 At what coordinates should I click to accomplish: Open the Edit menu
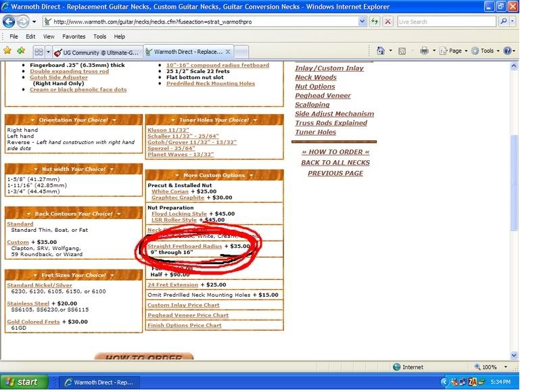pos(30,36)
